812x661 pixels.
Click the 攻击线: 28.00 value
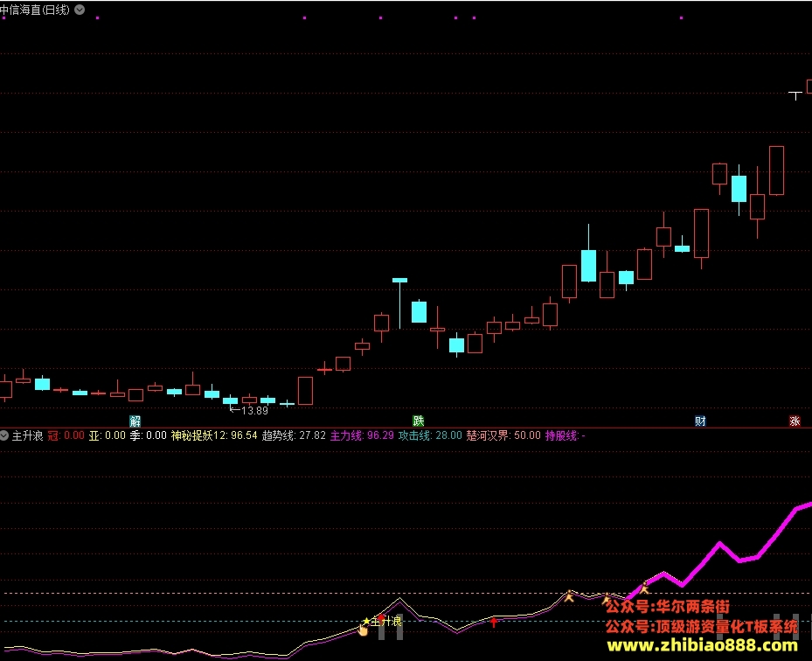[x=430, y=435]
